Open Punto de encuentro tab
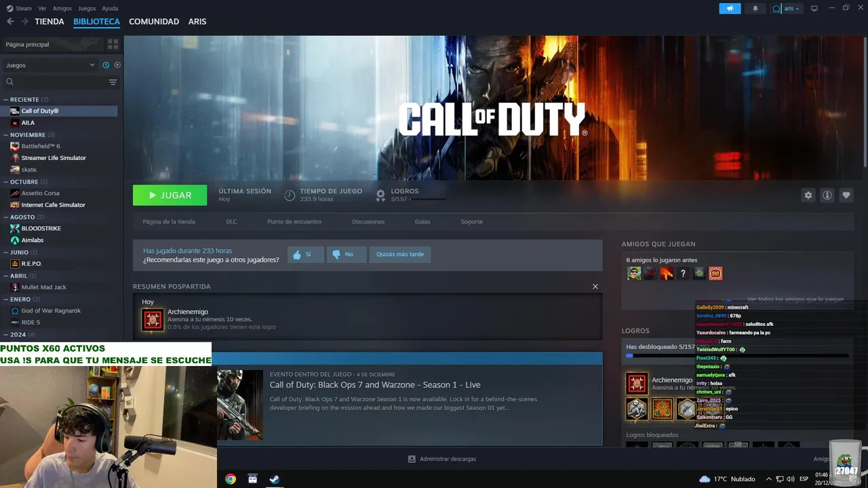This screenshot has width=868, height=488. (x=294, y=222)
